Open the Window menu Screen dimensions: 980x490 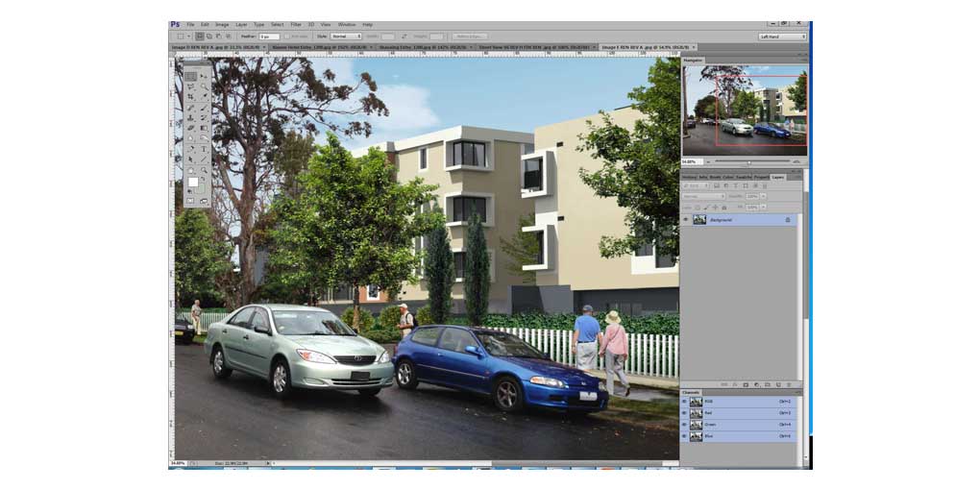tap(347, 24)
